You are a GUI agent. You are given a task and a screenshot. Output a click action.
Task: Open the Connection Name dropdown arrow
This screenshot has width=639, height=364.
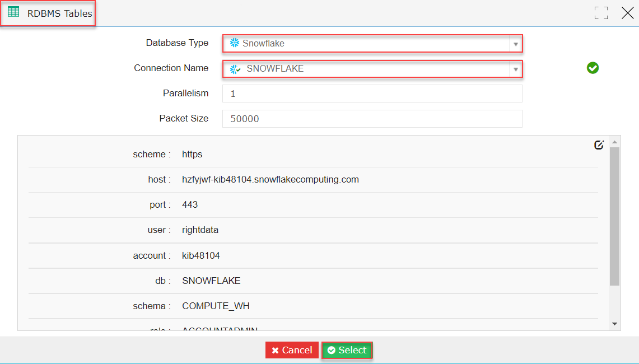[515, 69]
